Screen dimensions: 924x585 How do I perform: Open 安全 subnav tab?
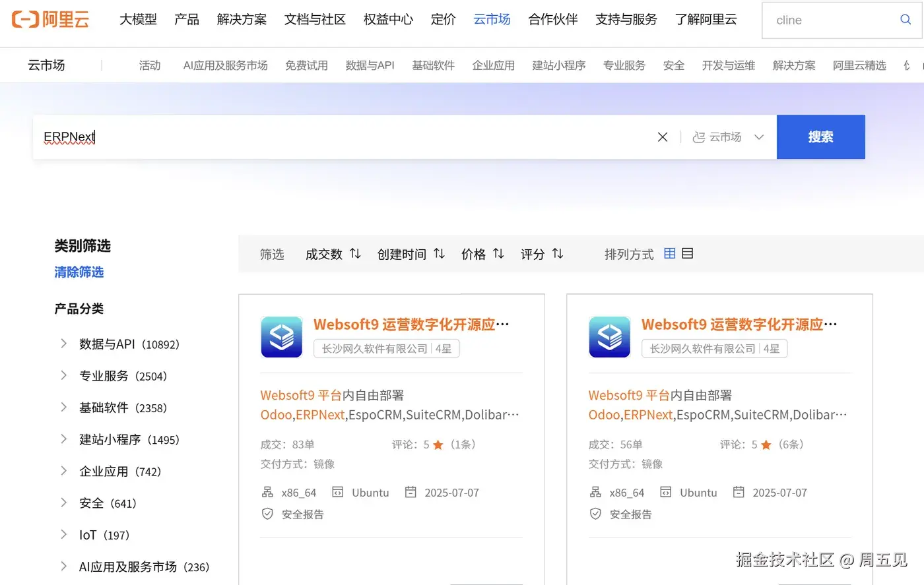(673, 65)
